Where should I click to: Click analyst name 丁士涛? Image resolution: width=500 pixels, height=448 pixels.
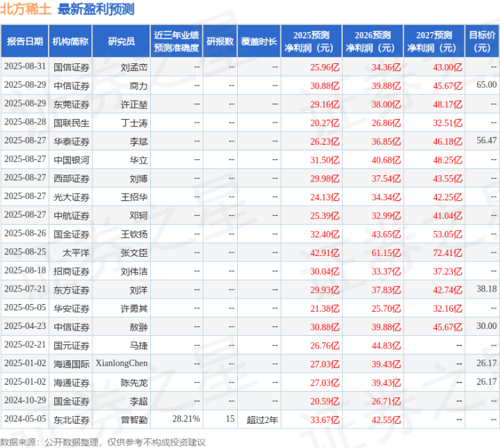[x=134, y=123]
